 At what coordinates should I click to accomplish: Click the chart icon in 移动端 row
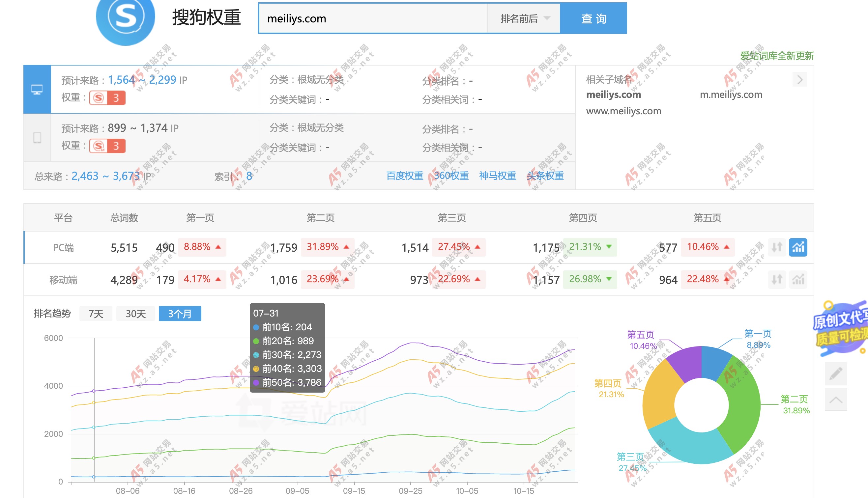[x=798, y=279]
